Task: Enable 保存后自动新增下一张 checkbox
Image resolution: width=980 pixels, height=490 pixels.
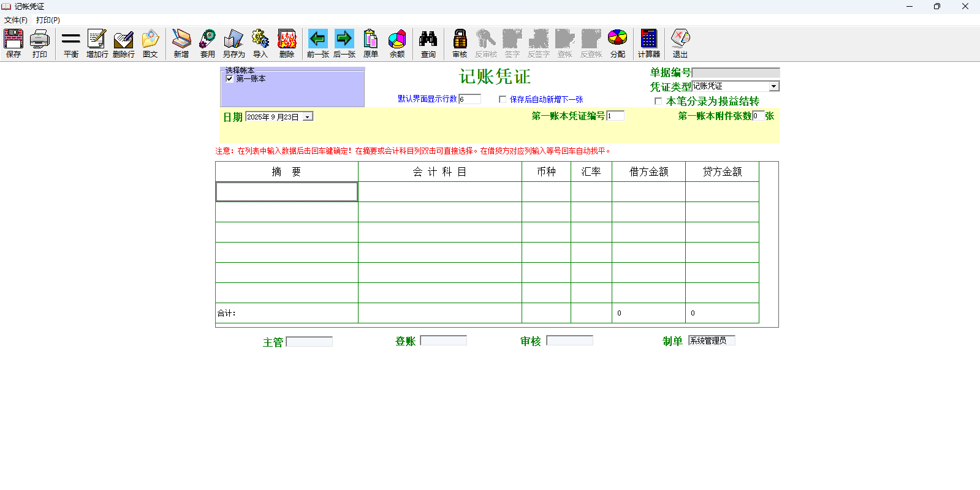Action: point(503,99)
